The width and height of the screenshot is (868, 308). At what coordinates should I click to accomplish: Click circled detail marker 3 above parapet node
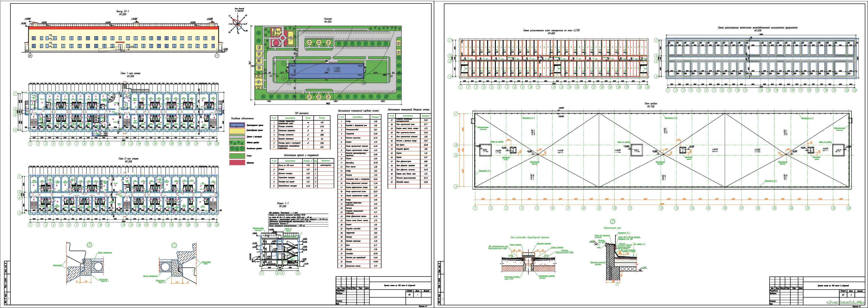(612, 222)
